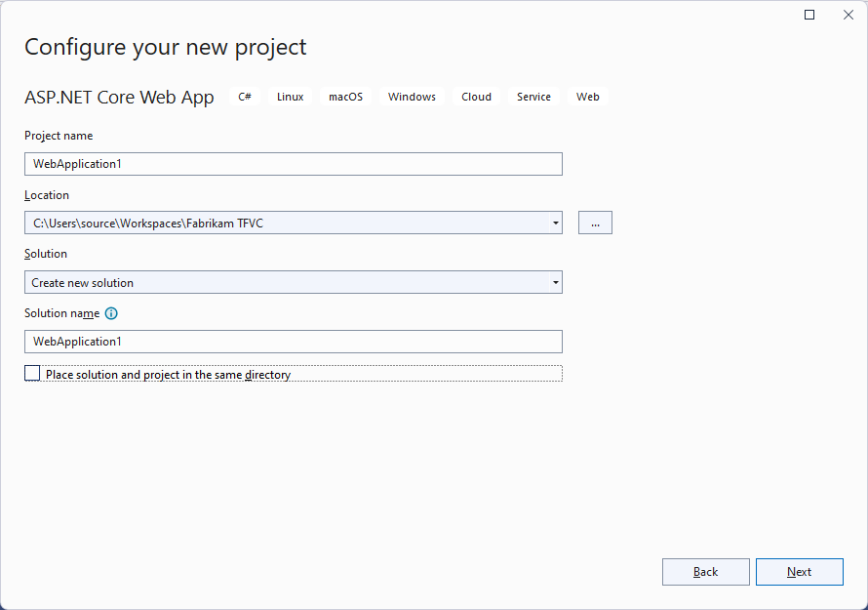Open the Solution name info tooltip icon

tap(110, 313)
